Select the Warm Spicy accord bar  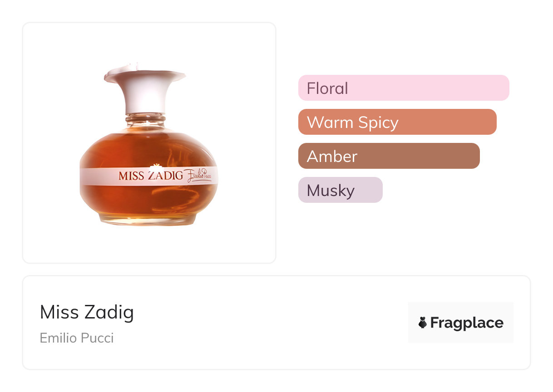[x=397, y=122]
